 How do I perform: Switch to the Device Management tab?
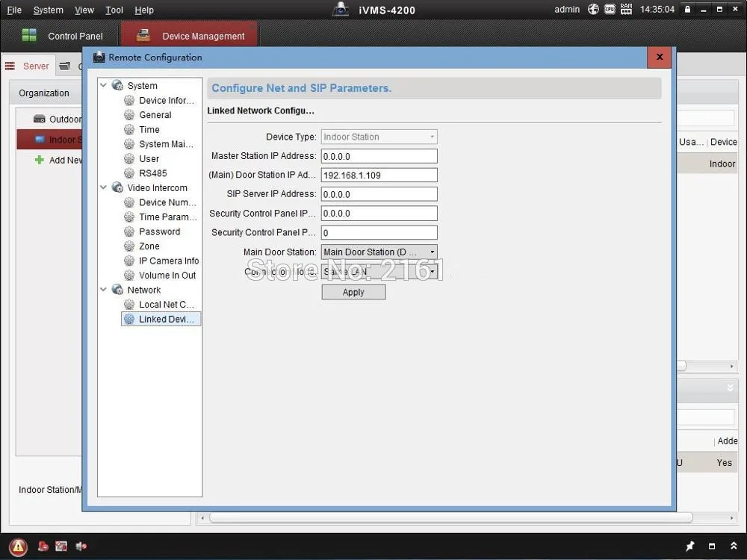click(190, 36)
